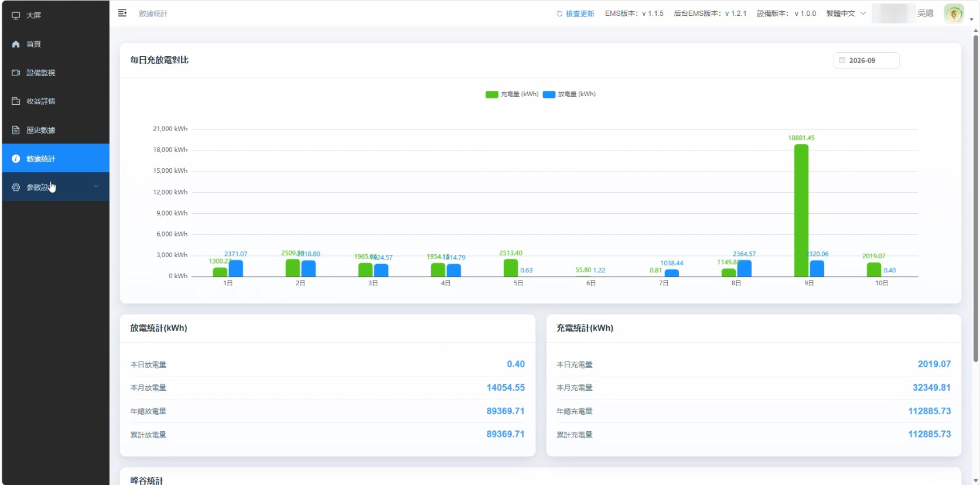
Task: Click the green 5日 charge bar
Action: tap(511, 268)
